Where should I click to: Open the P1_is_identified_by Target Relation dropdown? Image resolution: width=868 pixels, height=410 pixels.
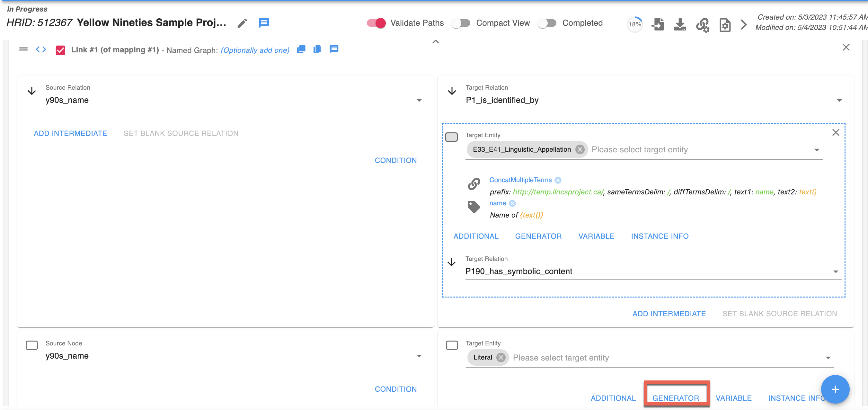click(839, 100)
